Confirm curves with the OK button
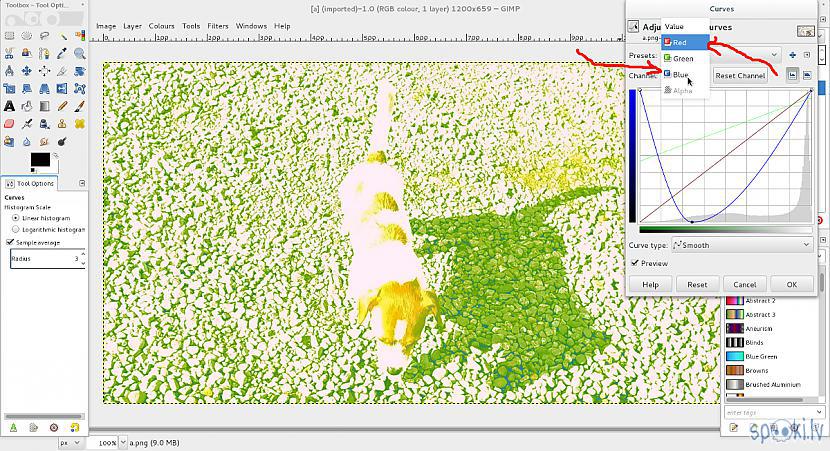830x451 pixels. pyautogui.click(x=791, y=284)
